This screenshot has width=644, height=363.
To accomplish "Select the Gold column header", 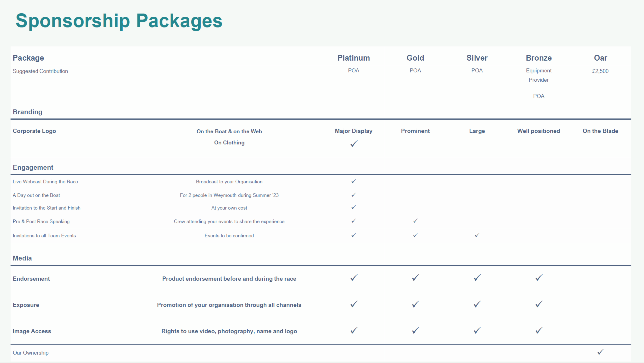I will pyautogui.click(x=415, y=58).
